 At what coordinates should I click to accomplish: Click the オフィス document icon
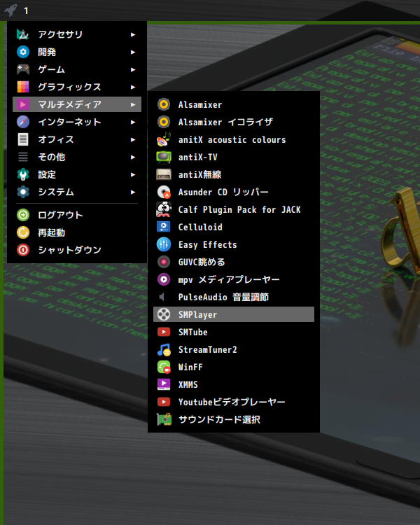pyautogui.click(x=23, y=139)
